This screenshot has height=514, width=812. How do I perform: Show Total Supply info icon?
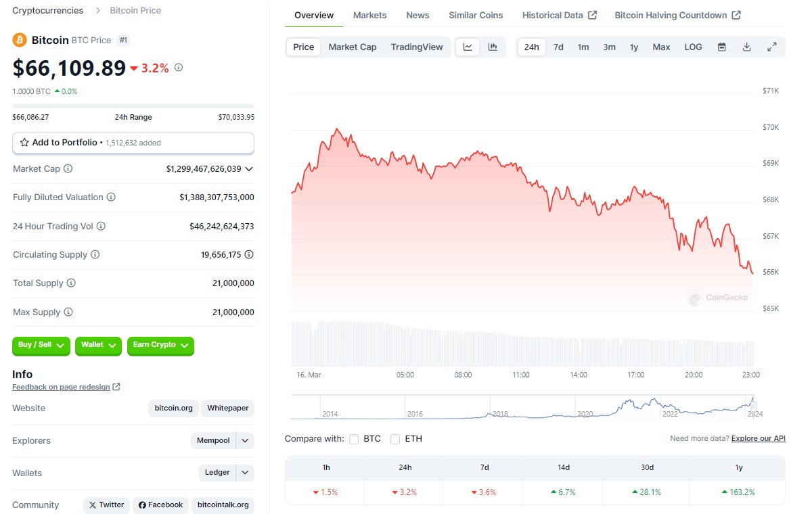coord(71,283)
